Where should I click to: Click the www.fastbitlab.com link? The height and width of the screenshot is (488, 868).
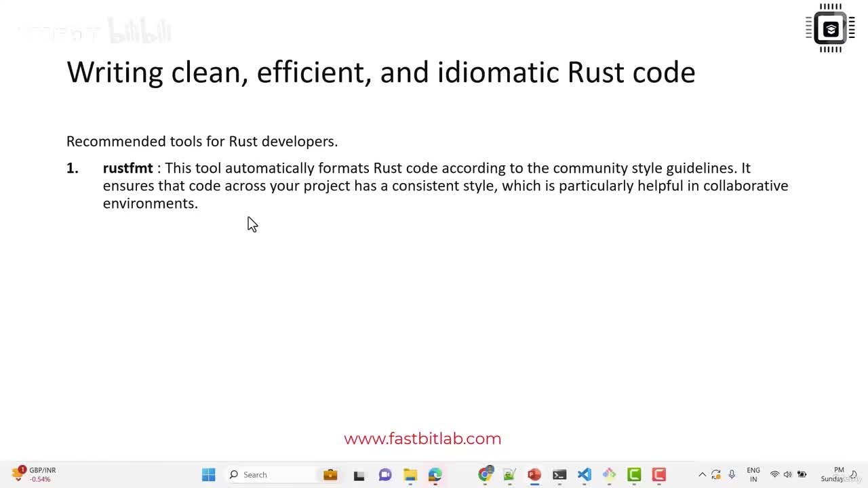click(x=422, y=439)
